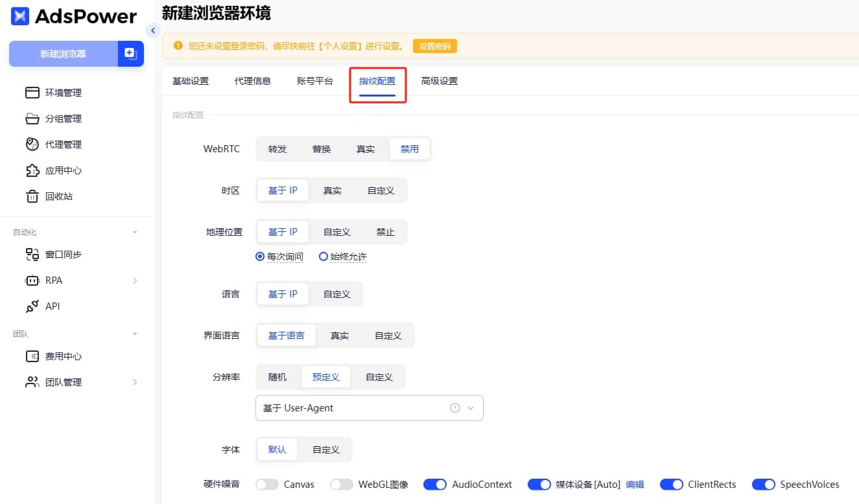Click the 设置密码 button
The width and height of the screenshot is (859, 504).
[x=435, y=46]
